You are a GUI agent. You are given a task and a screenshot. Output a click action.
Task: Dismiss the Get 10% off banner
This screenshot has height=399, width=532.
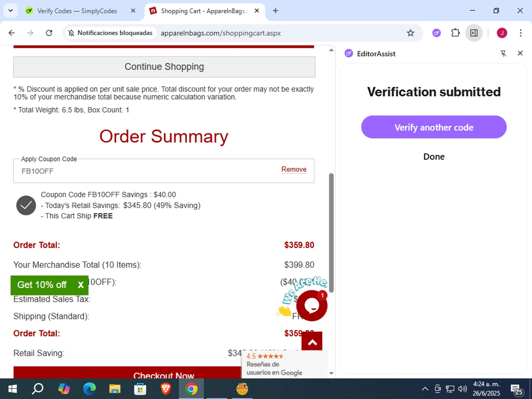(x=81, y=285)
